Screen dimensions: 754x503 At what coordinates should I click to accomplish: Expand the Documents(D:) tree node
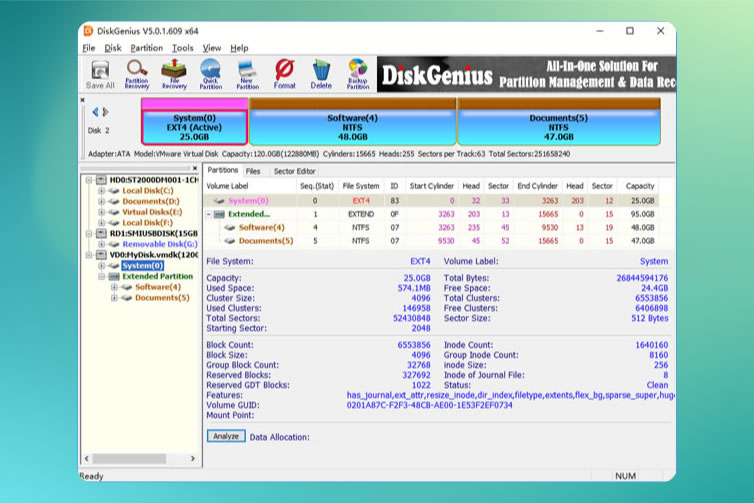(101, 201)
